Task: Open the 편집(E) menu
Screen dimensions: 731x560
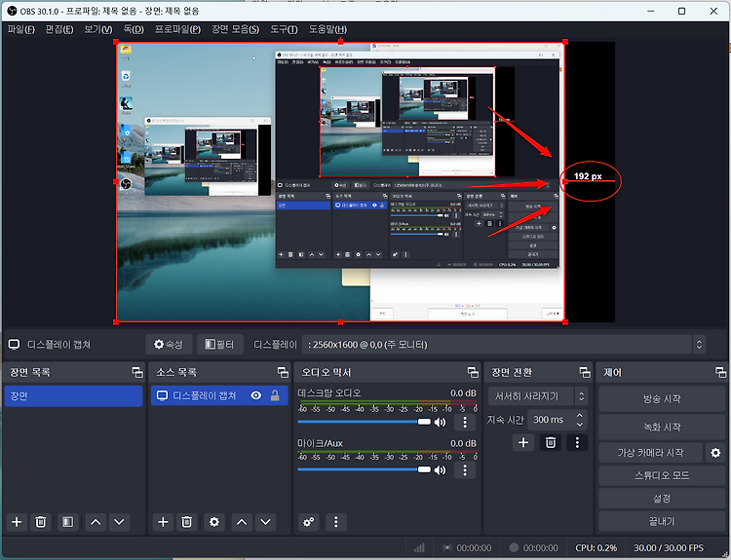Action: 59,29
